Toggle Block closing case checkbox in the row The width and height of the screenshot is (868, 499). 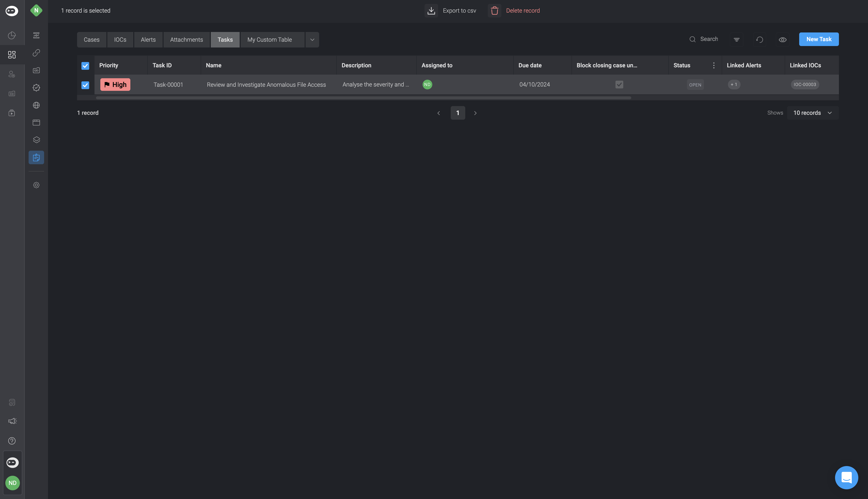(619, 85)
